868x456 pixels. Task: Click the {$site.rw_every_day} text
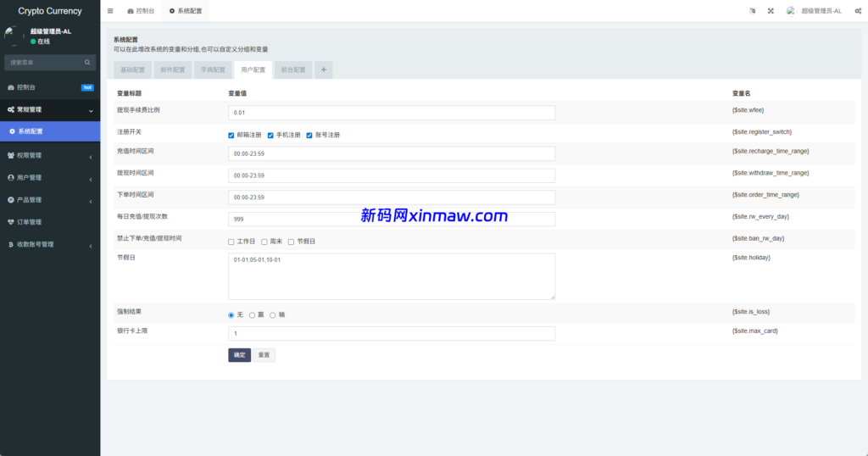(x=760, y=217)
